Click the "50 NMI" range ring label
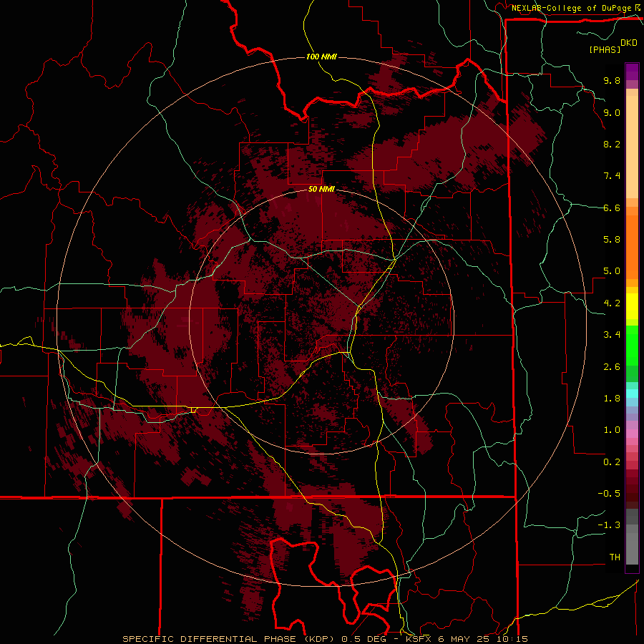The height and width of the screenshot is (644, 644). point(321,190)
